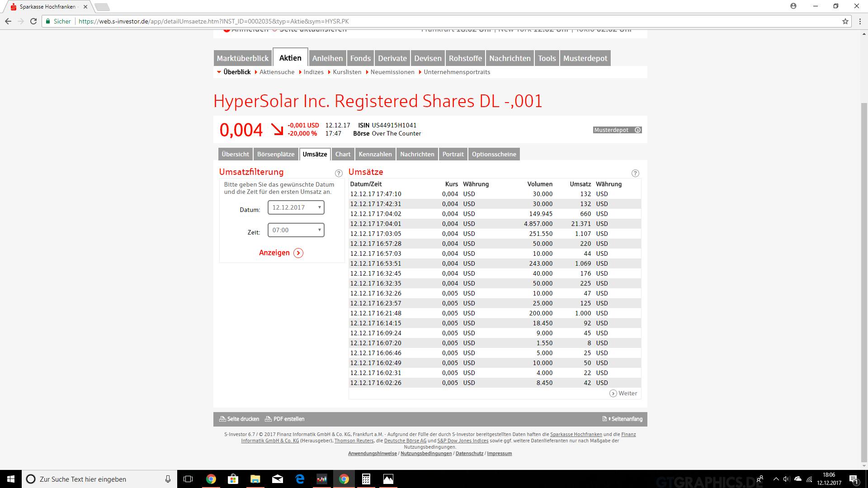Switch to the Chart tab

pos(343,154)
